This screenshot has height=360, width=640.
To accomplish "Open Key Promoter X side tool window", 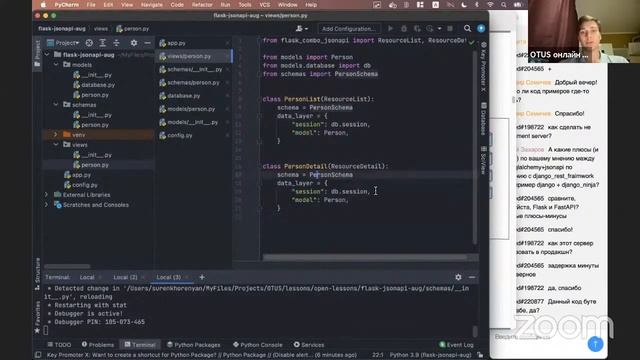I will coord(483,67).
